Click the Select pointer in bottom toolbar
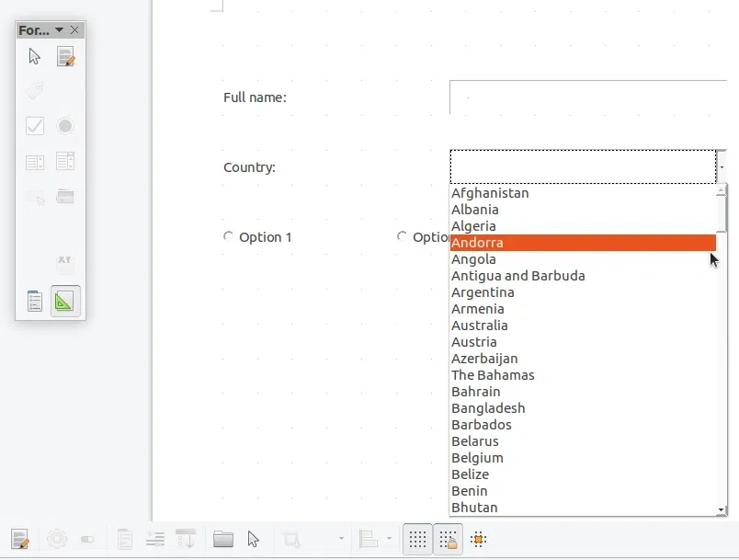 coord(254,540)
